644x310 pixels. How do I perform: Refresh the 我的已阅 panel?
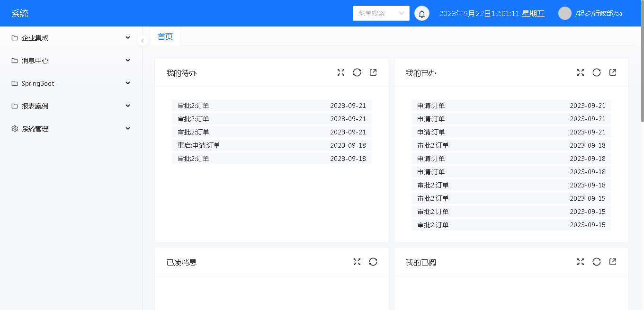597,262
